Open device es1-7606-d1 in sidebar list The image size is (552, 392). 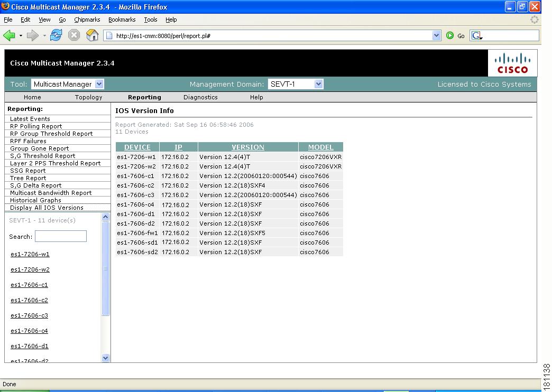[x=30, y=346]
